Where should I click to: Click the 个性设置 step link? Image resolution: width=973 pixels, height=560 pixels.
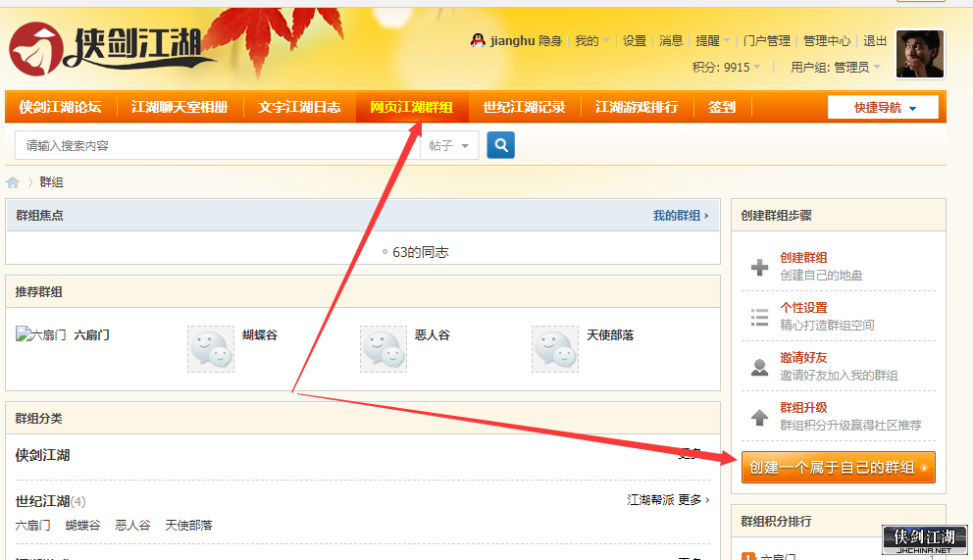803,308
